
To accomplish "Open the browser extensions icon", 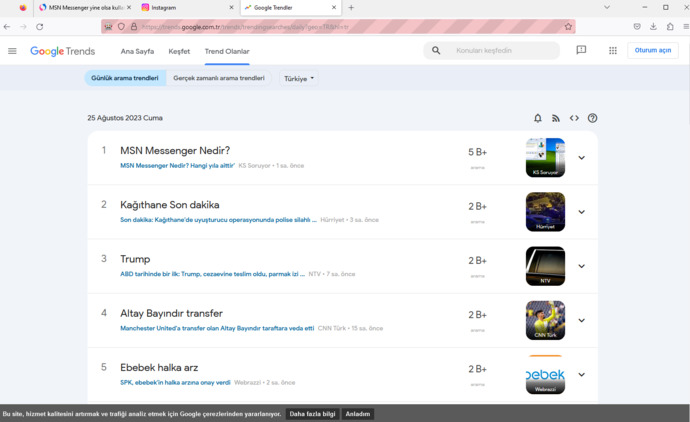I will (670, 27).
